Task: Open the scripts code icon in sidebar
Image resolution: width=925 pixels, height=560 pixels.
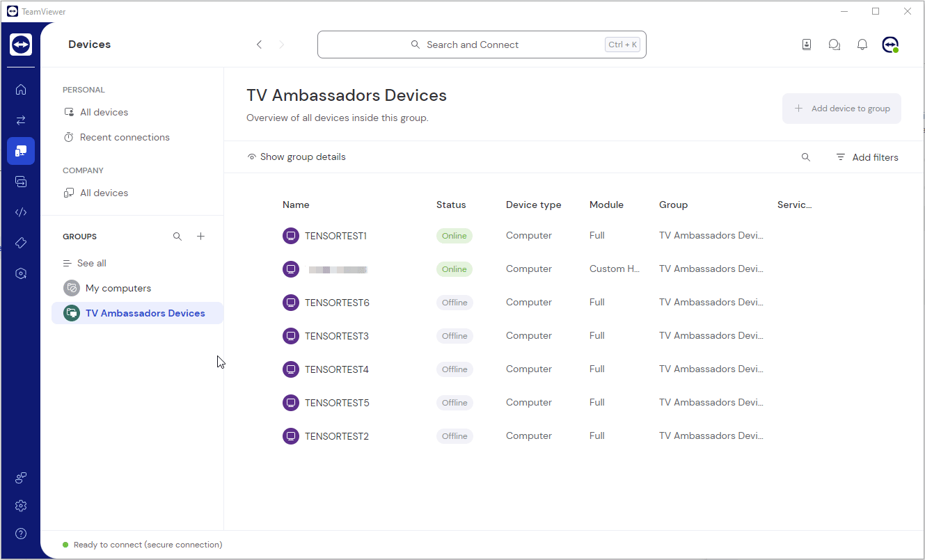Action: [x=21, y=212]
